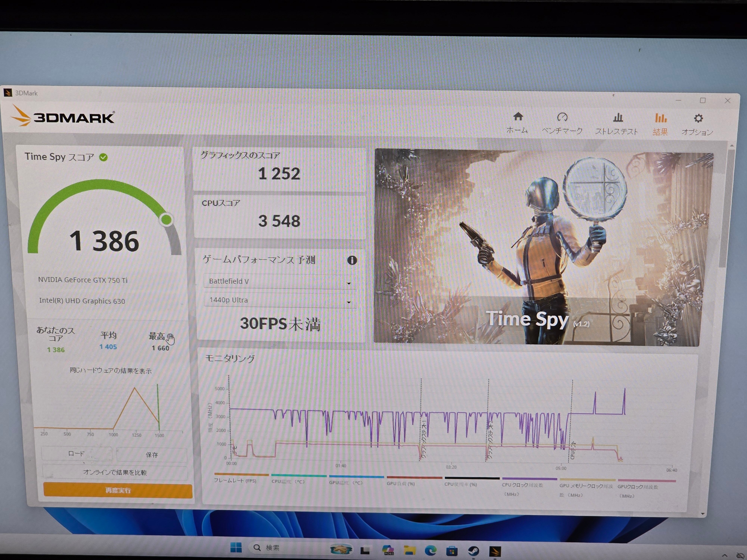This screenshot has height=560, width=747.
Task: Open the Options (オプション) gear icon
Action: pos(698,119)
